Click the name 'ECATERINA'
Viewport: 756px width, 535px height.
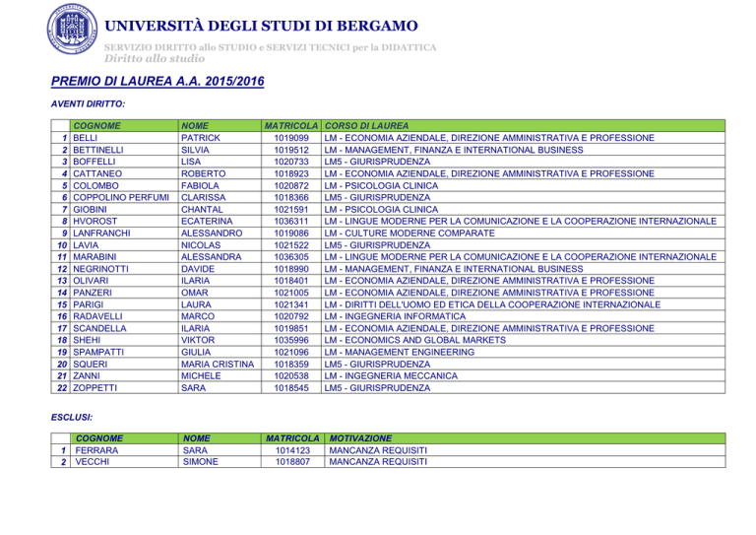coord(207,221)
